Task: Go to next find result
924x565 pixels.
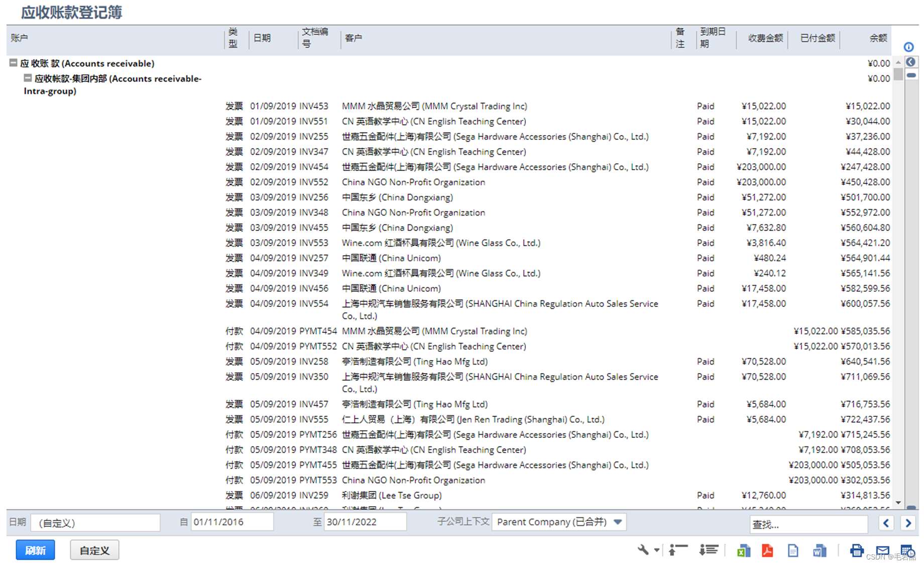Action: (x=908, y=523)
